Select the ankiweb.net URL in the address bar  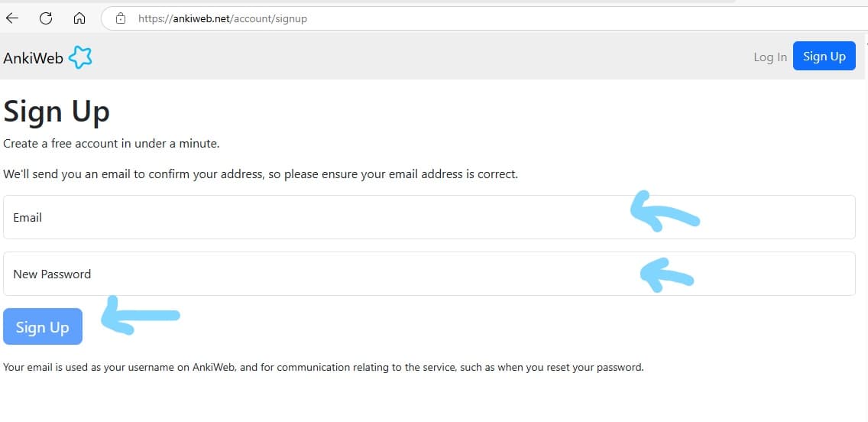point(222,19)
